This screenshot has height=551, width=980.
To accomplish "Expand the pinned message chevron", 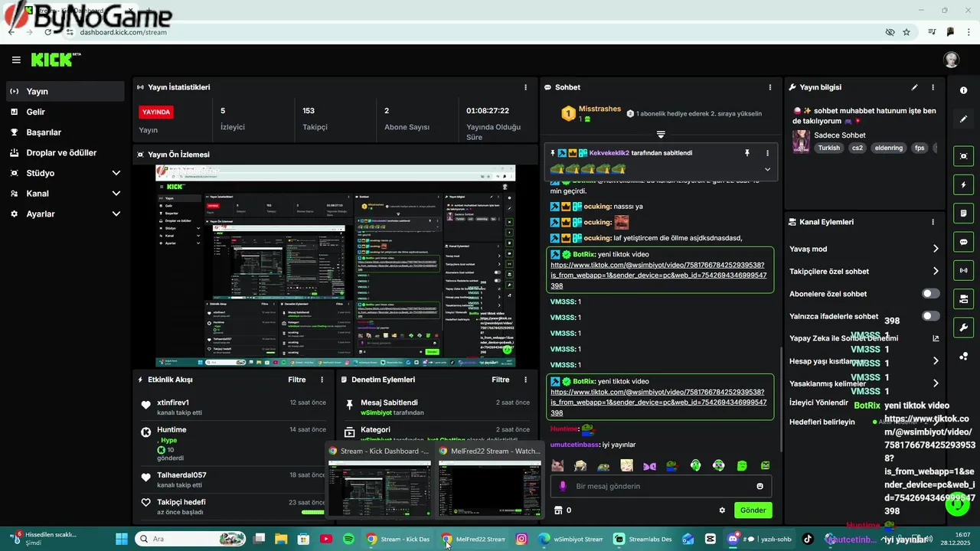I will 767,169.
